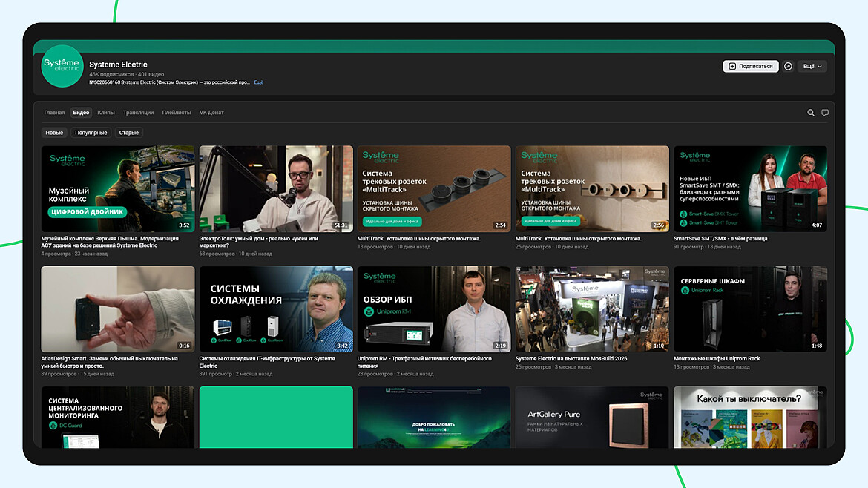
Task: Open the Клипы tab
Action: 106,112
